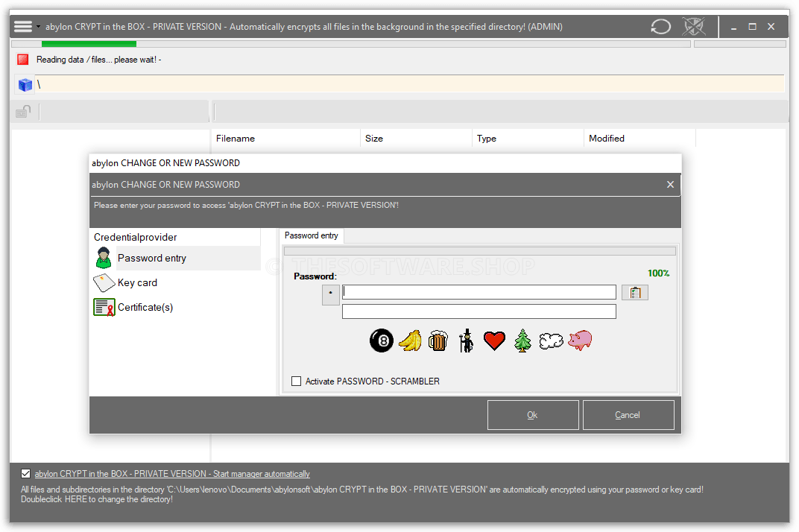The image size is (799, 532).
Task: Click the directory description text at bottom
Action: [x=361, y=494]
